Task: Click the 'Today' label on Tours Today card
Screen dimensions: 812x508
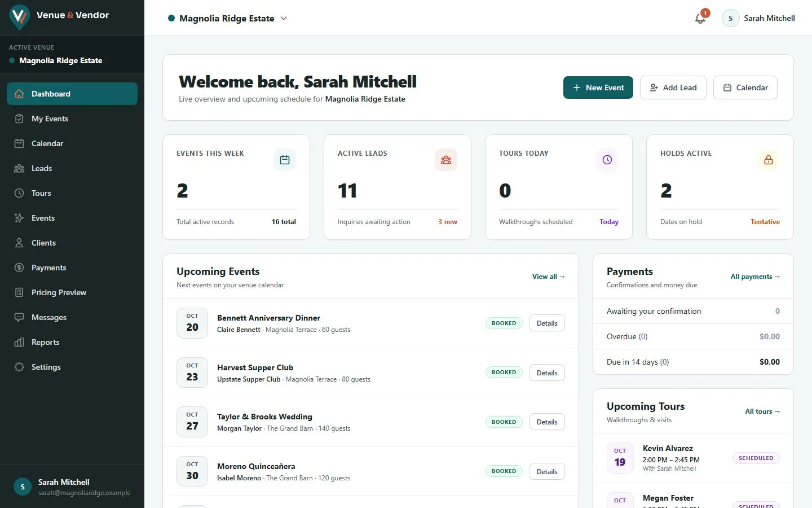Action: pos(609,222)
